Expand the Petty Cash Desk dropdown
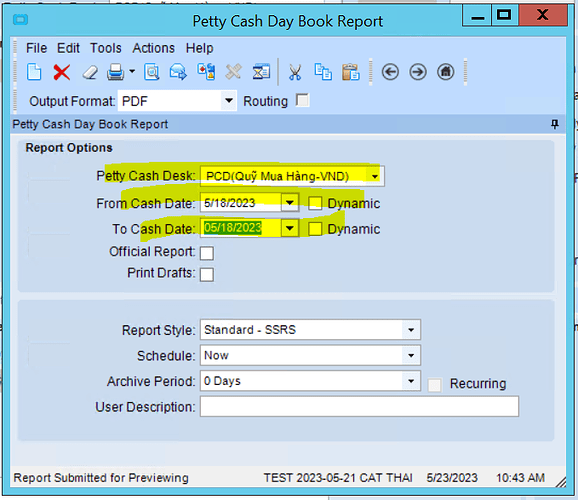 [x=375, y=177]
